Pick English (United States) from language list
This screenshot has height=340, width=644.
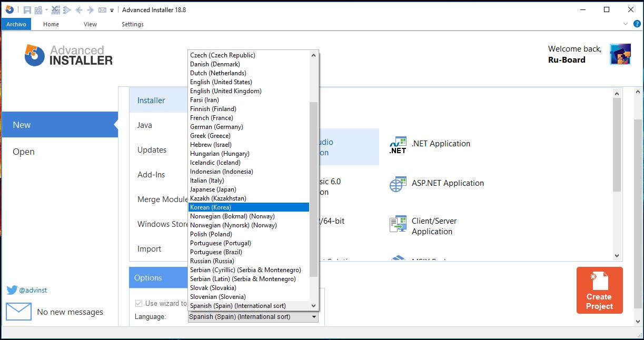click(x=249, y=82)
